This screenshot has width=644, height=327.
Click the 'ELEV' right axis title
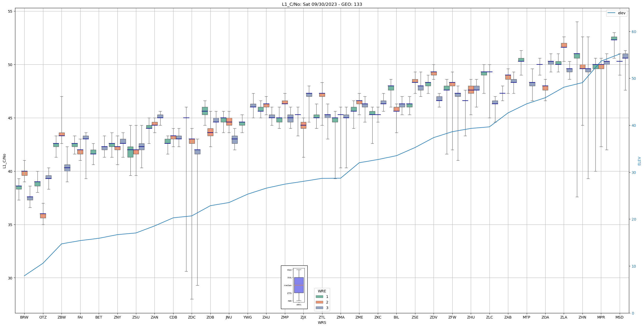[639, 161]
